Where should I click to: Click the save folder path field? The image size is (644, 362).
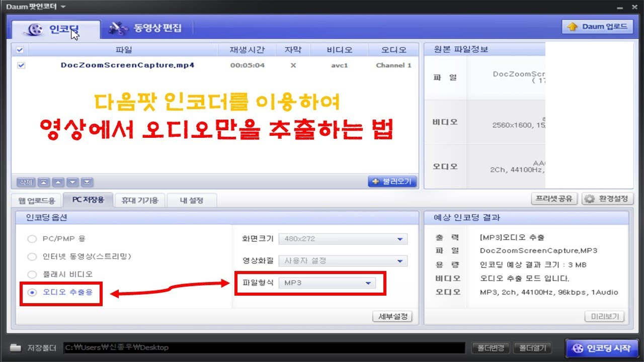(x=264, y=347)
